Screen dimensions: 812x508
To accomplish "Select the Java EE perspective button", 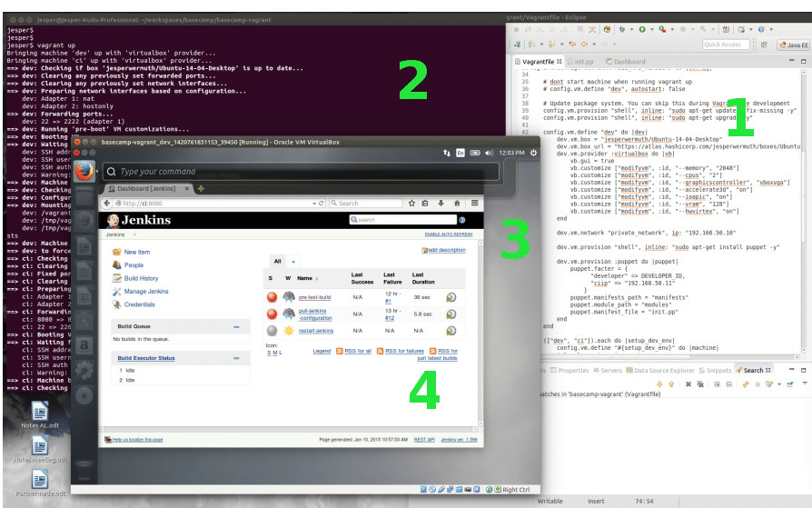I will [794, 45].
